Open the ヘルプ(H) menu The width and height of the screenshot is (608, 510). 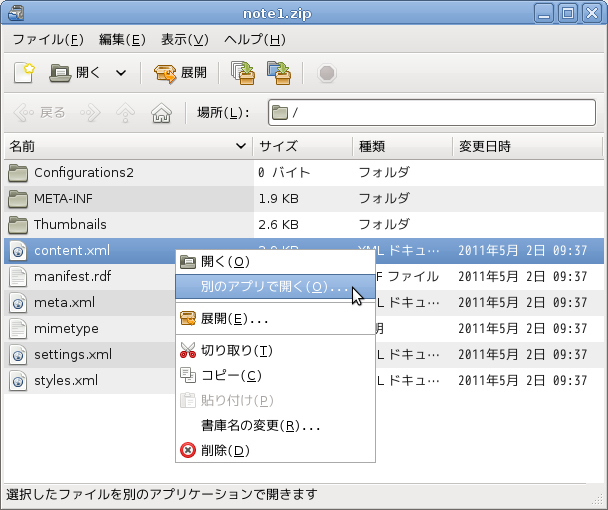point(255,40)
